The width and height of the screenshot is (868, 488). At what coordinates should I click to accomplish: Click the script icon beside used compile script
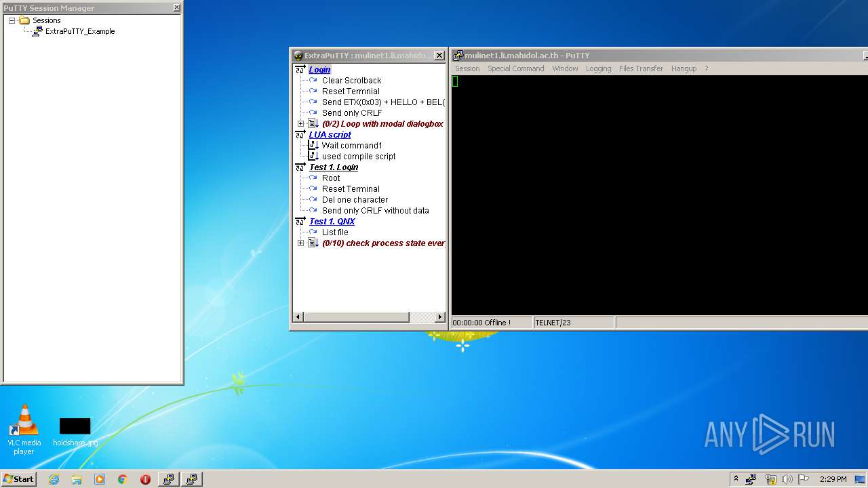pos(313,156)
